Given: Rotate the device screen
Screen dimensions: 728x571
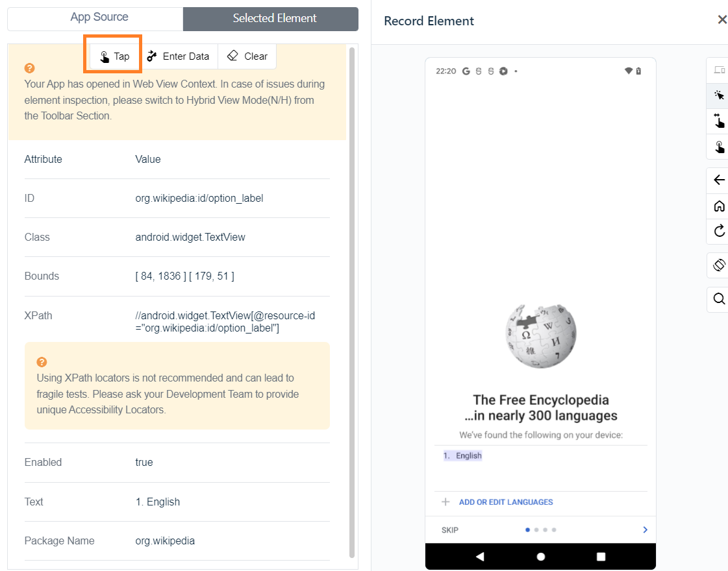Looking at the screenshot, I should [x=719, y=265].
